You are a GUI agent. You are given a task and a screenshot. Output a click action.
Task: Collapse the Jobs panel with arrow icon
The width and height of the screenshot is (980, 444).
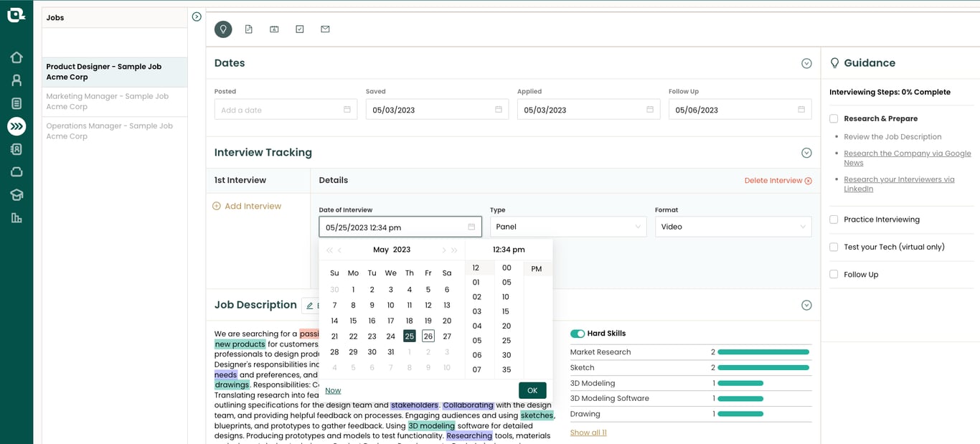197,16
